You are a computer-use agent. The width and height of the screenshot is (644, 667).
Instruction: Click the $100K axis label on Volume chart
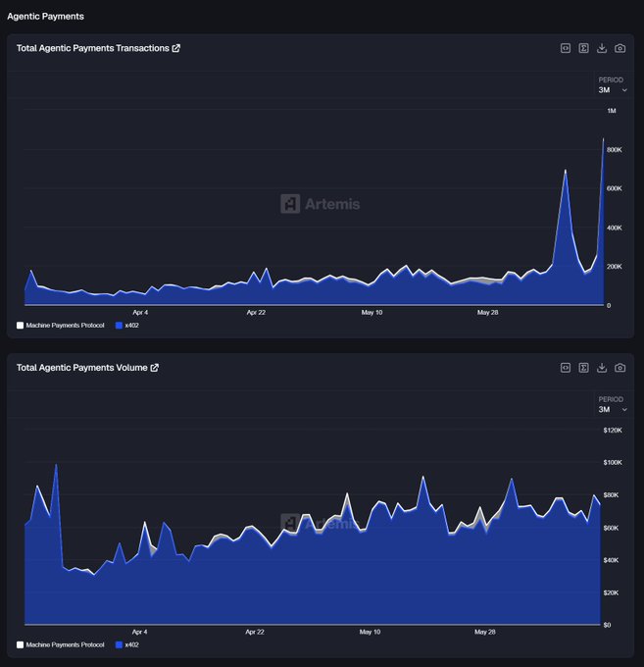tap(613, 463)
